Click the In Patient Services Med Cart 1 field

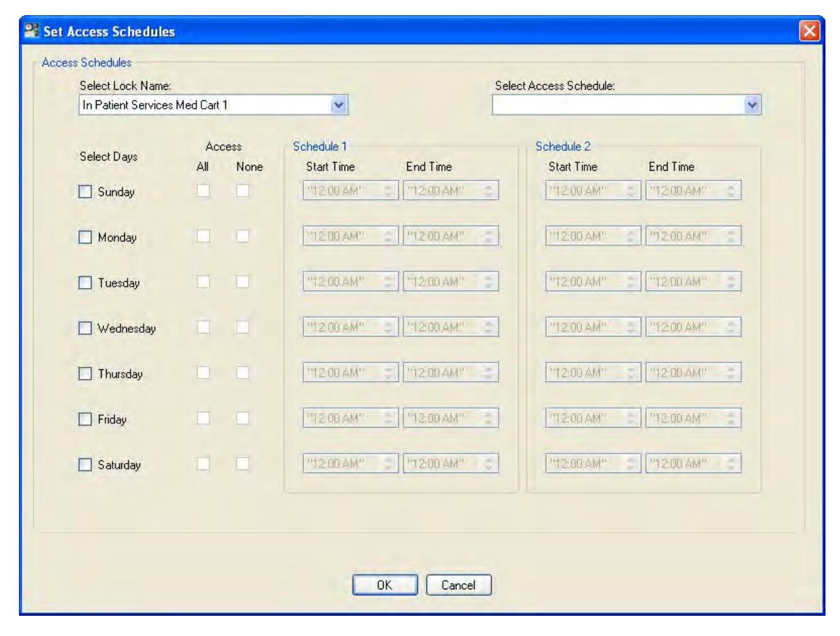(213, 105)
